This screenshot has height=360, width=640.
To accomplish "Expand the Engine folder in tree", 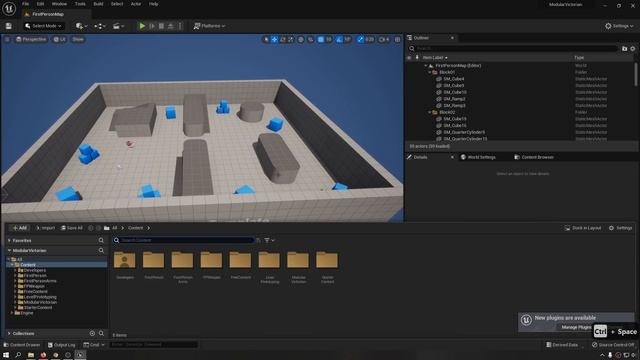I will 12,313.
